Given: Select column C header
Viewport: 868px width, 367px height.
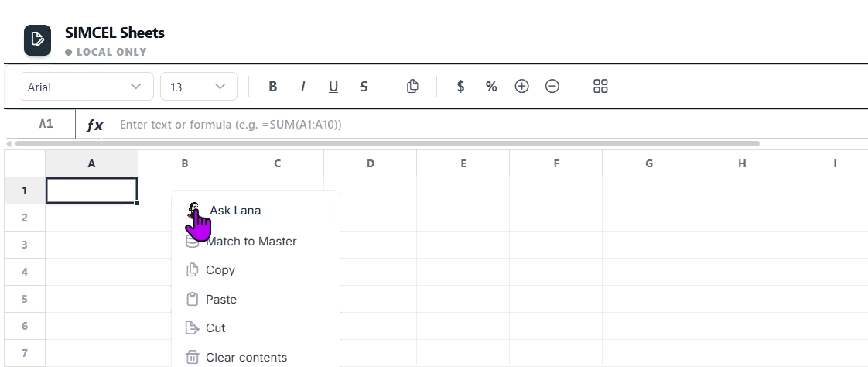Looking at the screenshot, I should pos(277,163).
